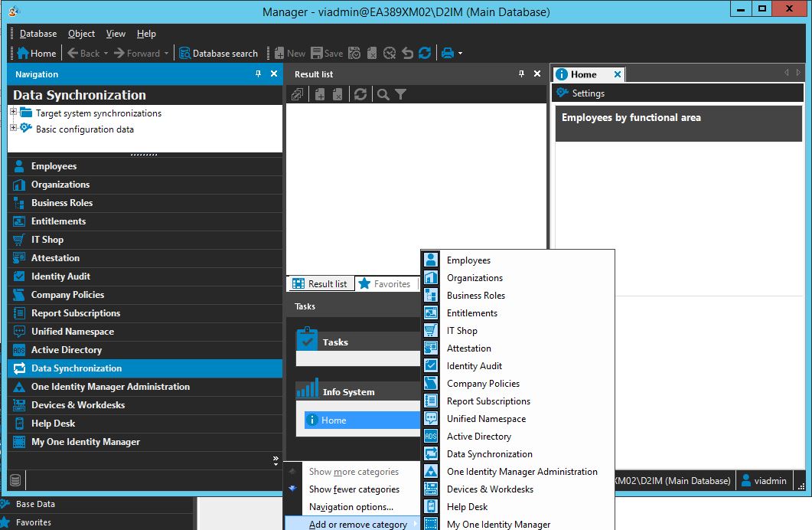This screenshot has width=812, height=530.
Task: Toggle Active Directory category in submenu
Action: 518,437
